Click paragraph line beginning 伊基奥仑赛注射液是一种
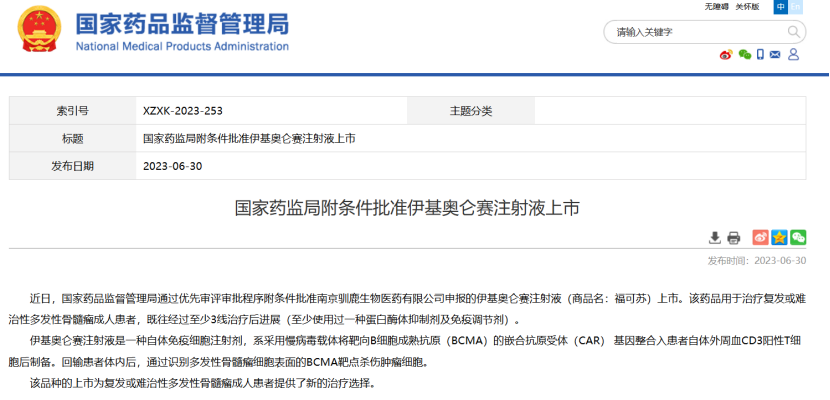Screen dimensions: 830x400 (418, 341)
